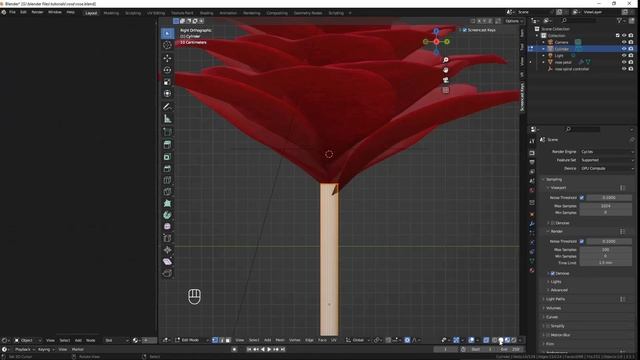Open the Global transform orientation dropdown
This screenshot has width=640, height=360.
click(358, 340)
